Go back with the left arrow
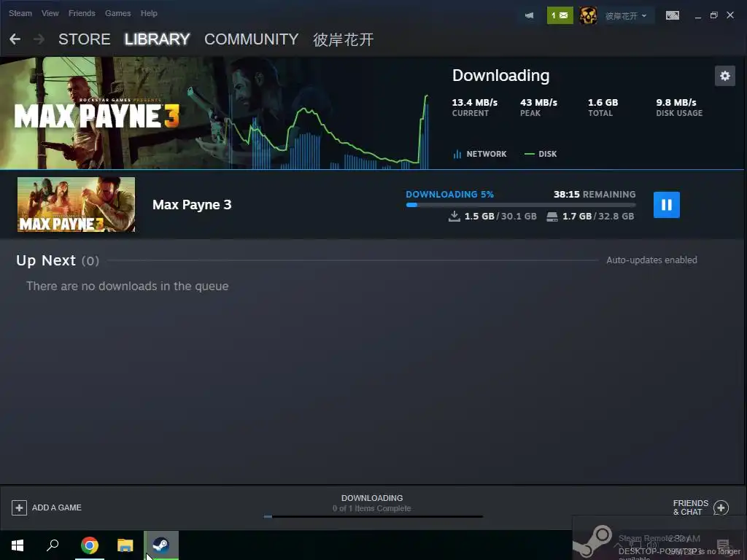 point(15,39)
